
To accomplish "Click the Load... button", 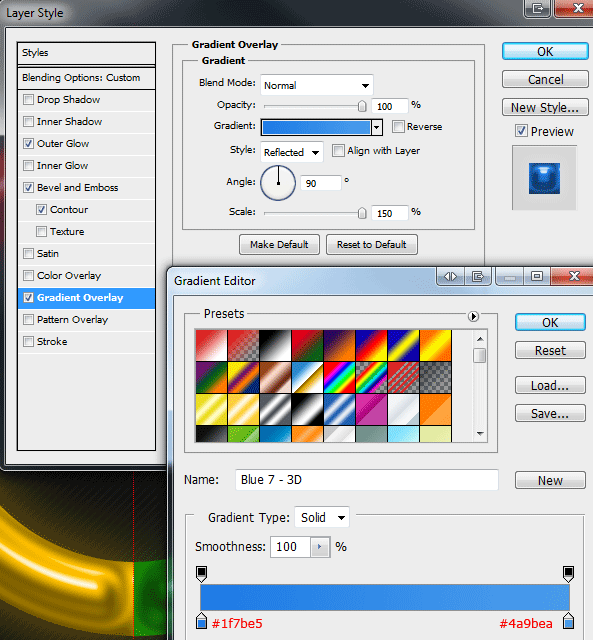I will pos(550,385).
